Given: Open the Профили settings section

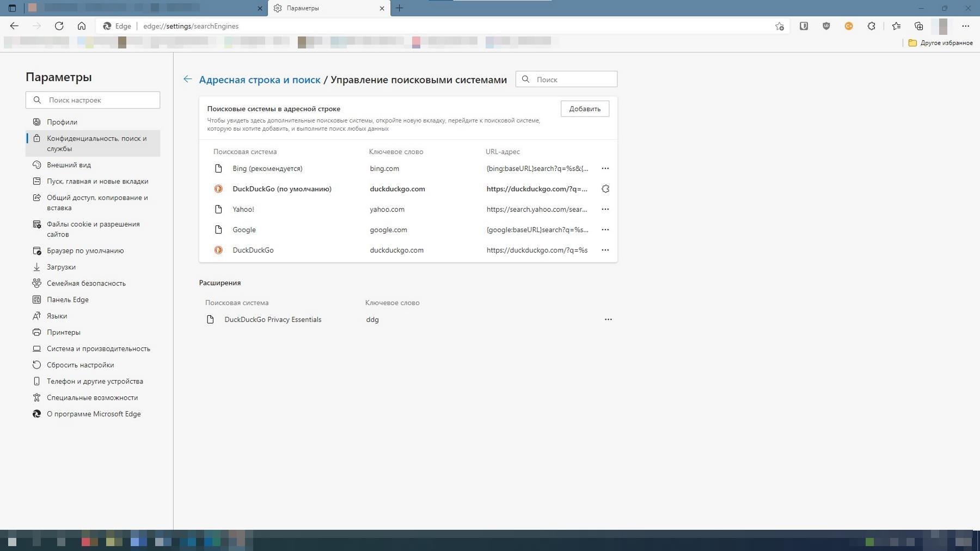Looking at the screenshot, I should pos(93,122).
